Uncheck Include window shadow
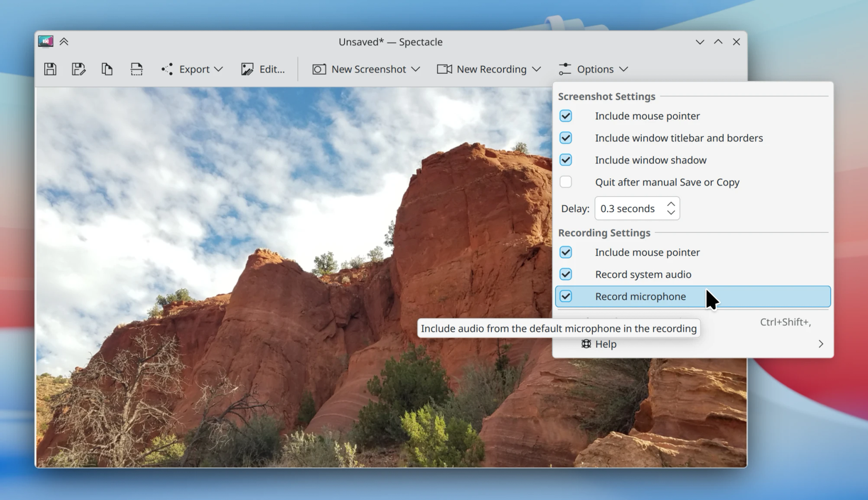Image resolution: width=868 pixels, height=500 pixels. (x=566, y=160)
